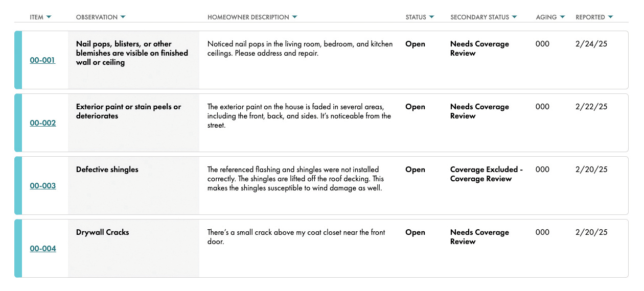Open item link 00-003
The width and height of the screenshot is (644, 291).
click(x=43, y=186)
